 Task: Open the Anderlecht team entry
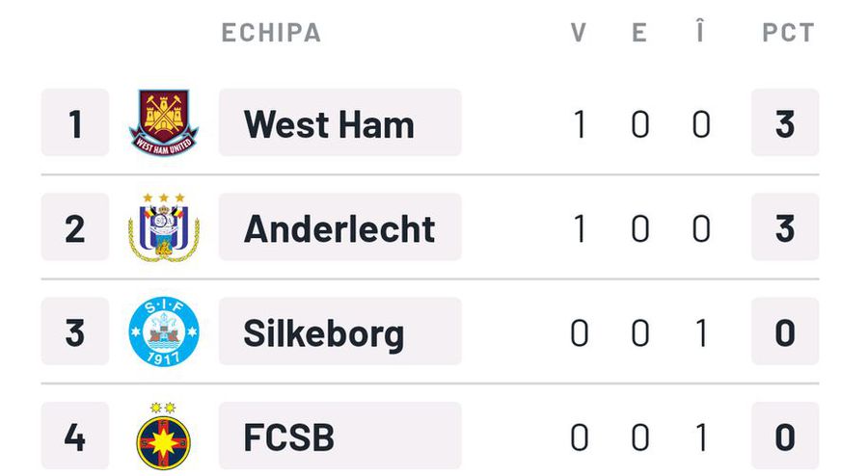point(339,226)
